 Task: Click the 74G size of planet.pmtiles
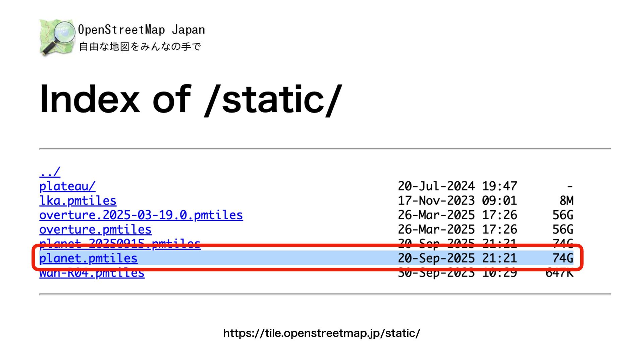pos(562,258)
